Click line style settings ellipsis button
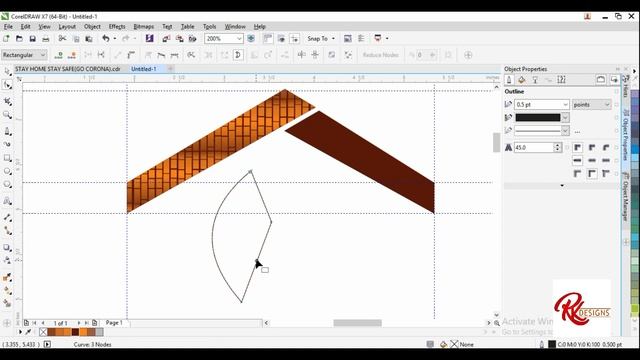Image resolution: width=640 pixels, height=360 pixels. click(577, 131)
